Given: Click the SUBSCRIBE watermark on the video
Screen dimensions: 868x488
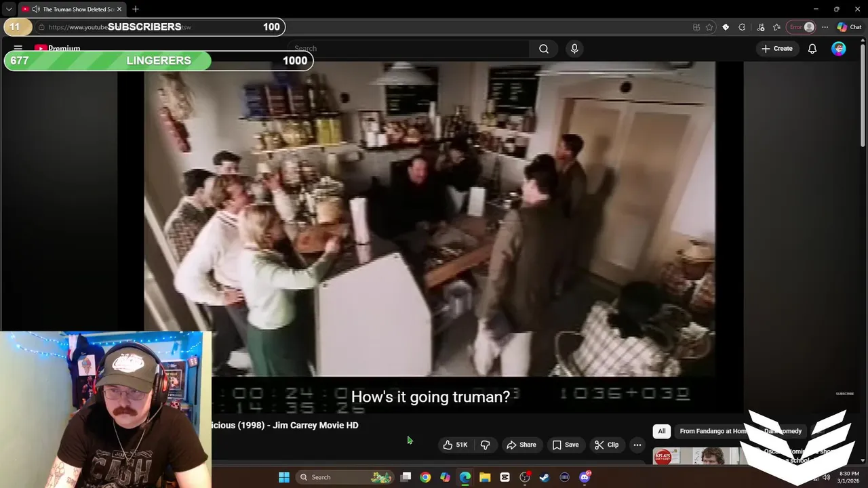Looking at the screenshot, I should click(x=845, y=394).
